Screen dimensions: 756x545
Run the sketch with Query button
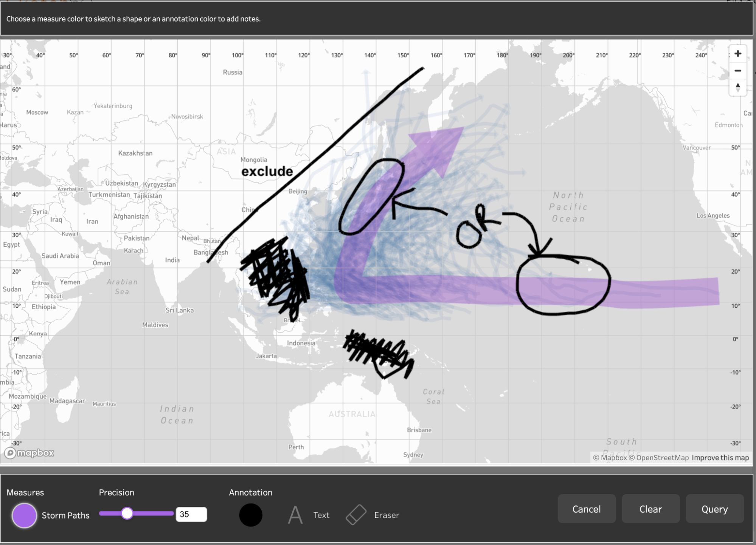click(x=714, y=509)
